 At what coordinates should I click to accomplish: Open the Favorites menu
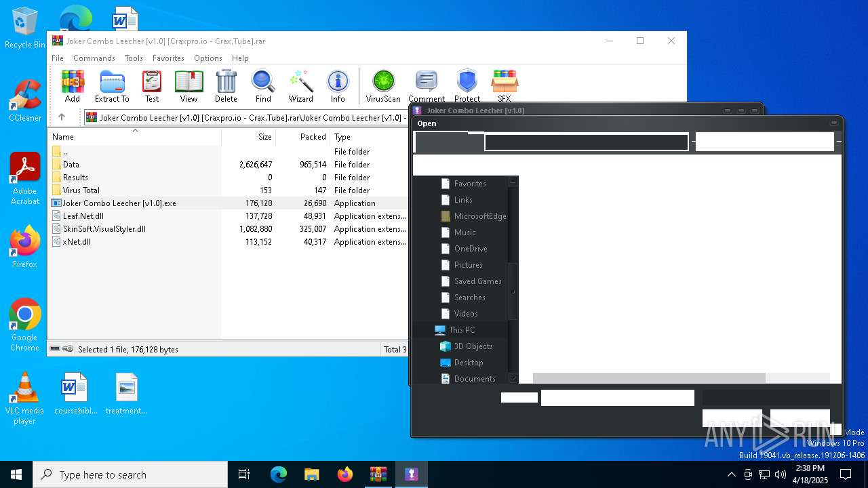pos(168,58)
